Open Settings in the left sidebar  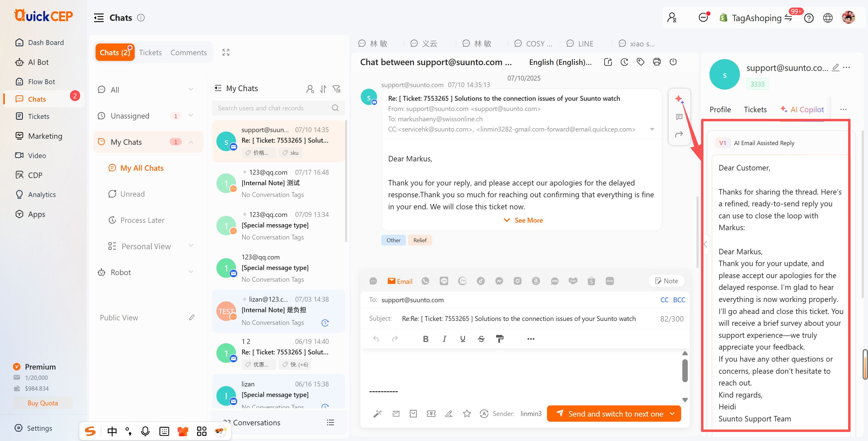coord(34,428)
